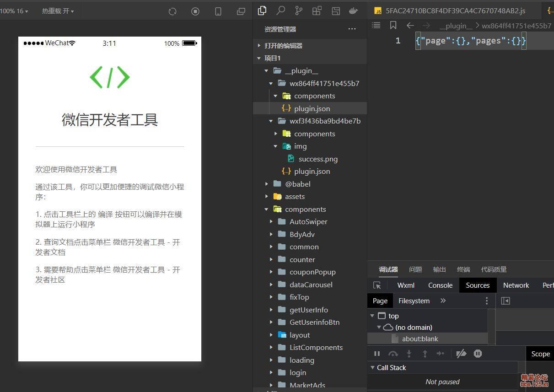Click the phone device icon in the simulator toolbar
The height and width of the screenshot is (392, 554).
pos(218,11)
